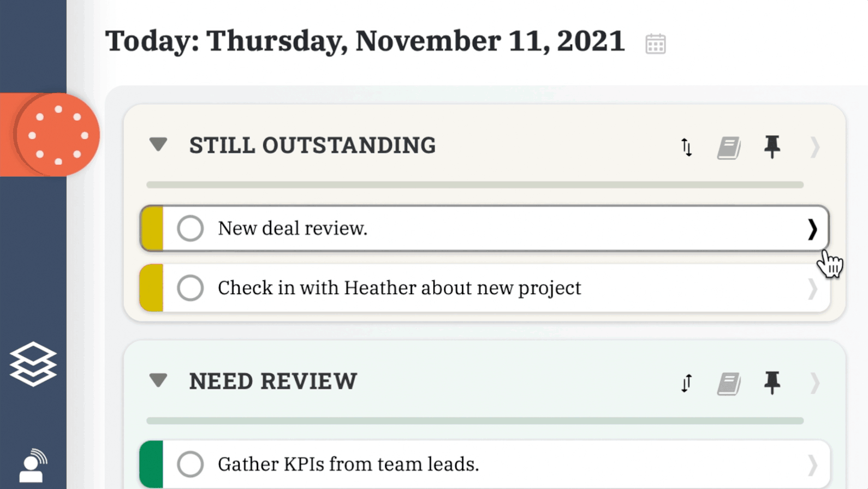The width and height of the screenshot is (868, 489).
Task: Click the Today date heading
Action: (x=366, y=40)
